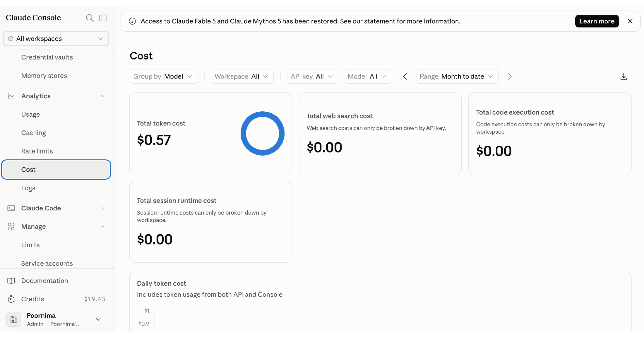This screenshot has height=337, width=644.
Task: Collapse the Manage section chevron
Action: (103, 227)
